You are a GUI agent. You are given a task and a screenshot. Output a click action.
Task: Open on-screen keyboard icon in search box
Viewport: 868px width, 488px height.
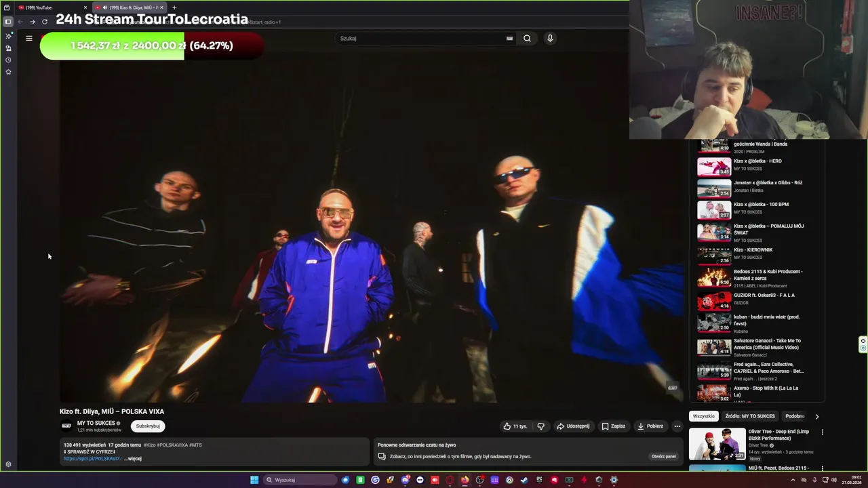[509, 38]
